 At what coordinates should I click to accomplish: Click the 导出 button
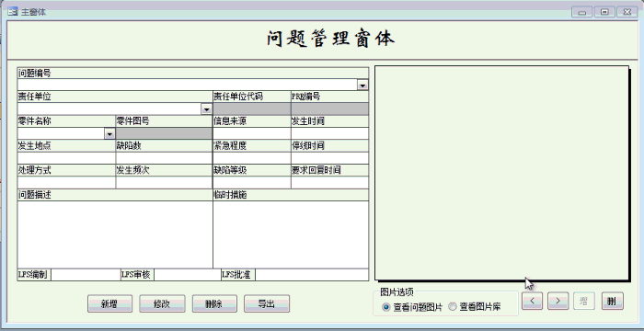click(266, 304)
